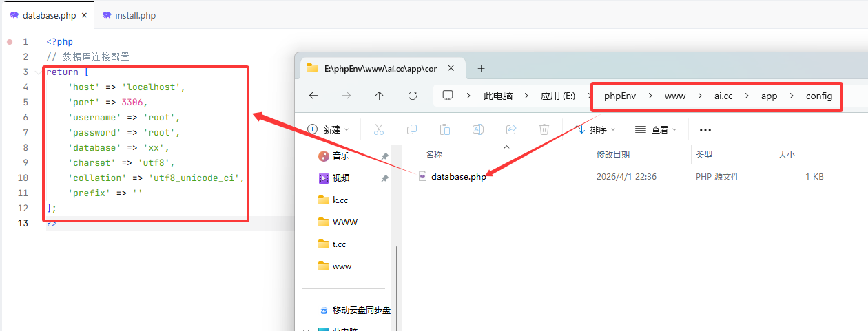868x331 pixels.
Task: Close the database.php editor tab
Action: pos(85,15)
